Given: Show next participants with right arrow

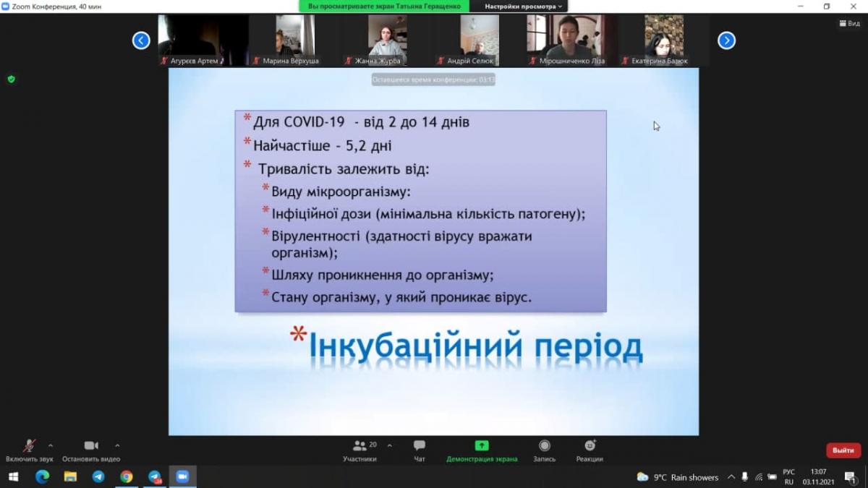Looking at the screenshot, I should click(x=726, y=40).
